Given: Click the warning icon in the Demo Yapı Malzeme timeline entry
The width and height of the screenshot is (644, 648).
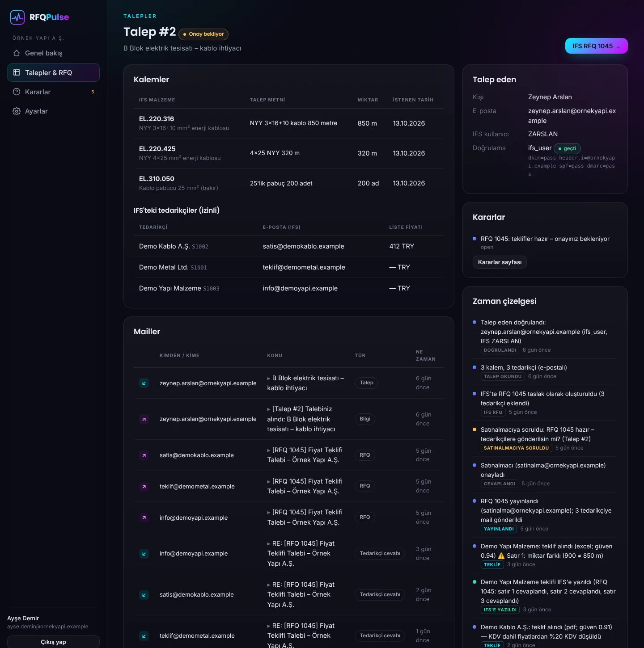Looking at the screenshot, I should point(501,556).
